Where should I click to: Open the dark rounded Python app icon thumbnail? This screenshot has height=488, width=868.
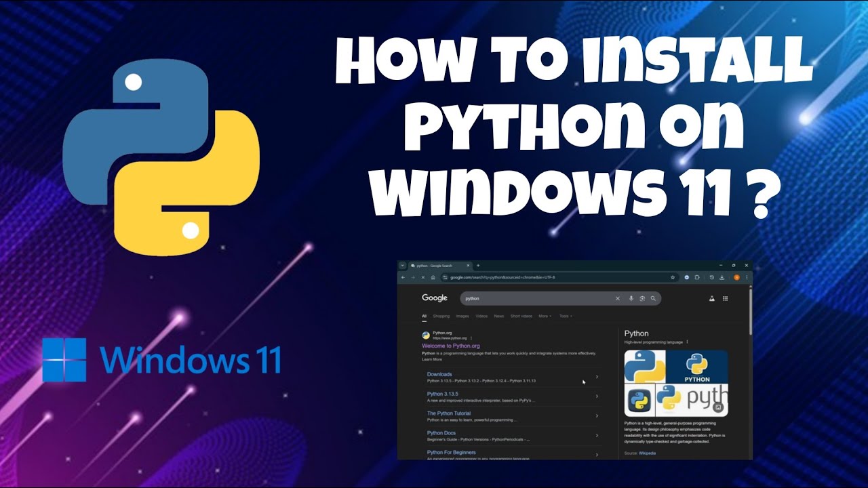[639, 400]
